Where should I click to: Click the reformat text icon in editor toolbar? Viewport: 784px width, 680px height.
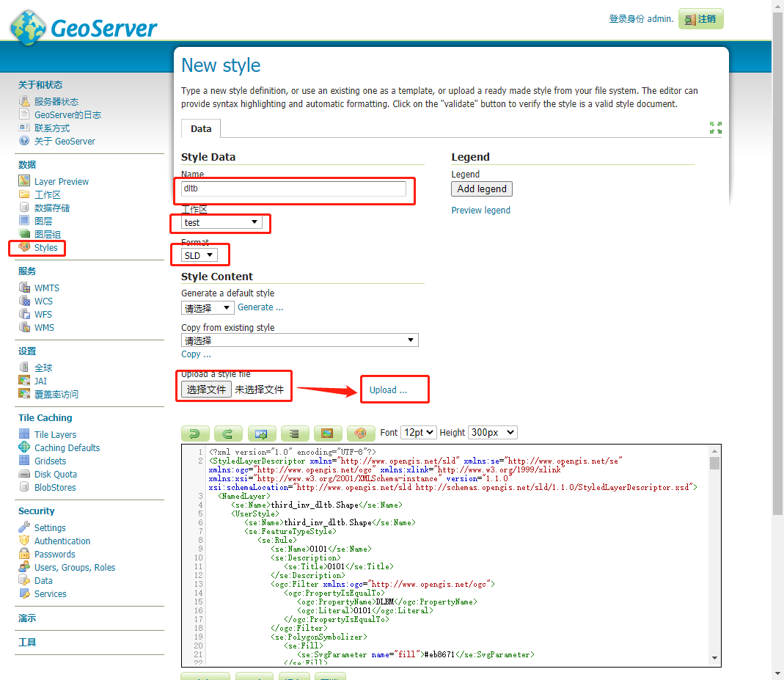tap(295, 433)
